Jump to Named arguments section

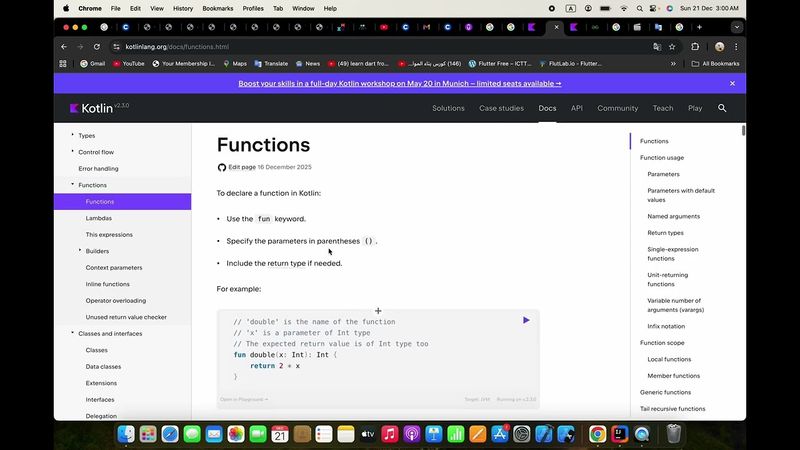tap(673, 216)
